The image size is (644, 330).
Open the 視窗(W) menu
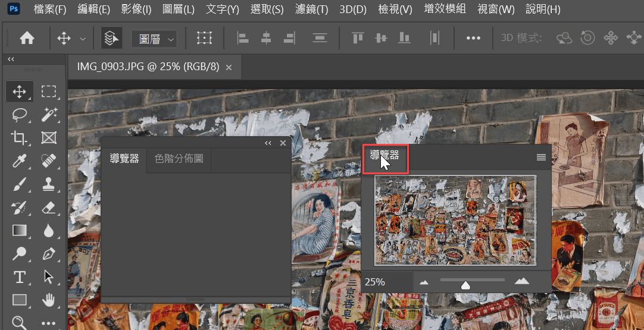coord(496,10)
